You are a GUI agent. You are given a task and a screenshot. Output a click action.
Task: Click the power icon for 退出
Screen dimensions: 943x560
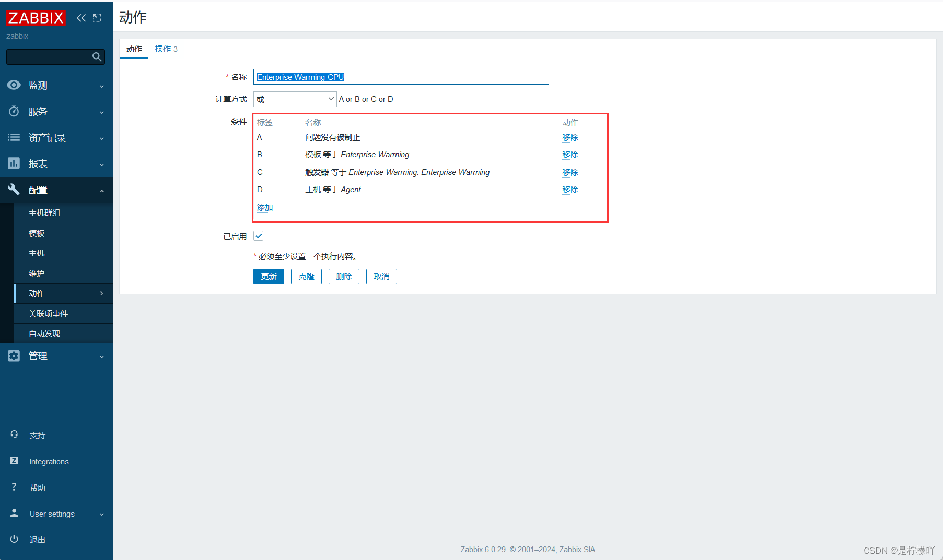click(x=14, y=539)
